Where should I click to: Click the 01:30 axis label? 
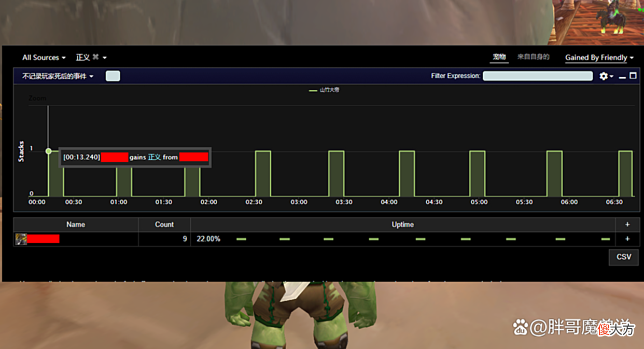point(164,202)
